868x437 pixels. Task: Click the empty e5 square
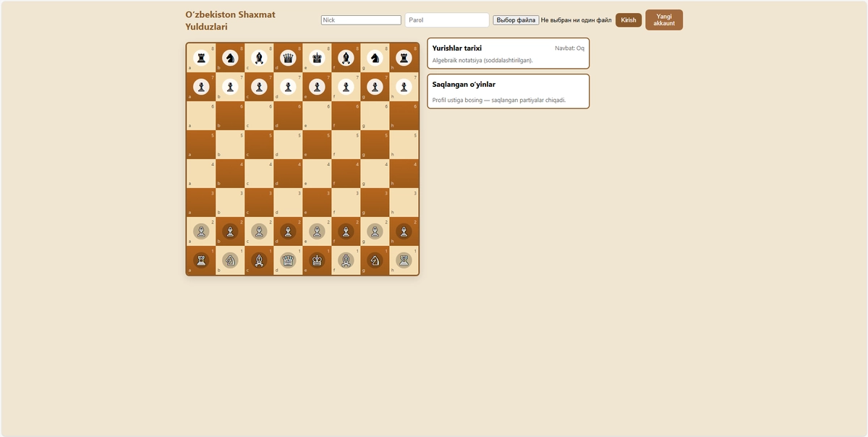point(317,145)
